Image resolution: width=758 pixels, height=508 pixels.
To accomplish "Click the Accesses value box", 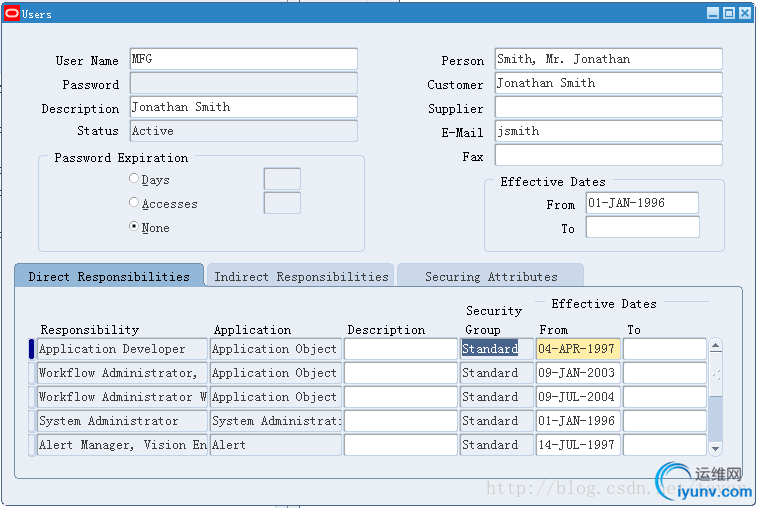I will [282, 203].
